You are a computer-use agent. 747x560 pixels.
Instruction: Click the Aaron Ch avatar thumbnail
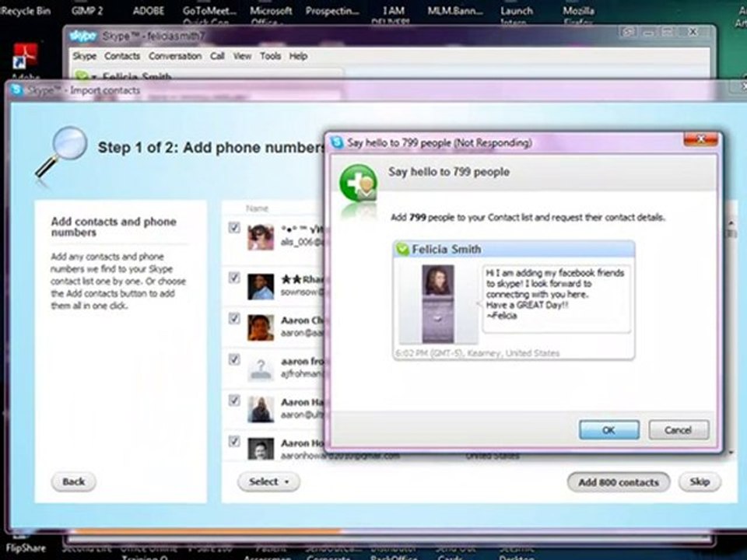(x=261, y=327)
